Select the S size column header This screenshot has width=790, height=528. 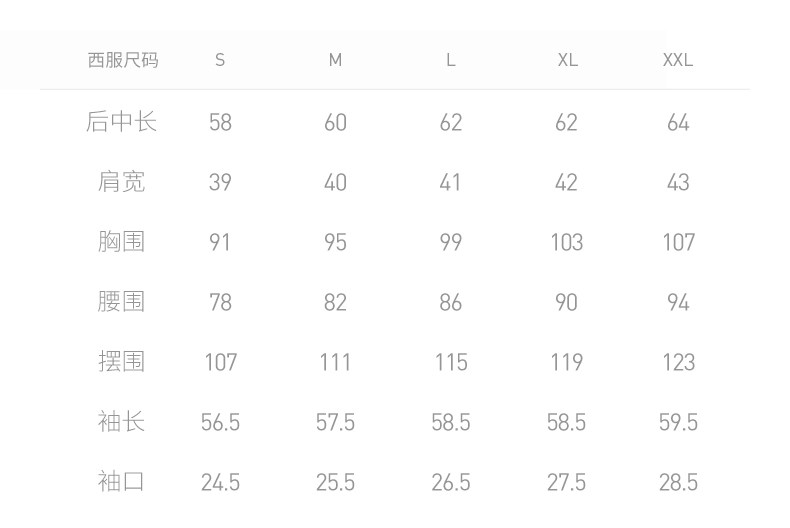click(x=220, y=60)
